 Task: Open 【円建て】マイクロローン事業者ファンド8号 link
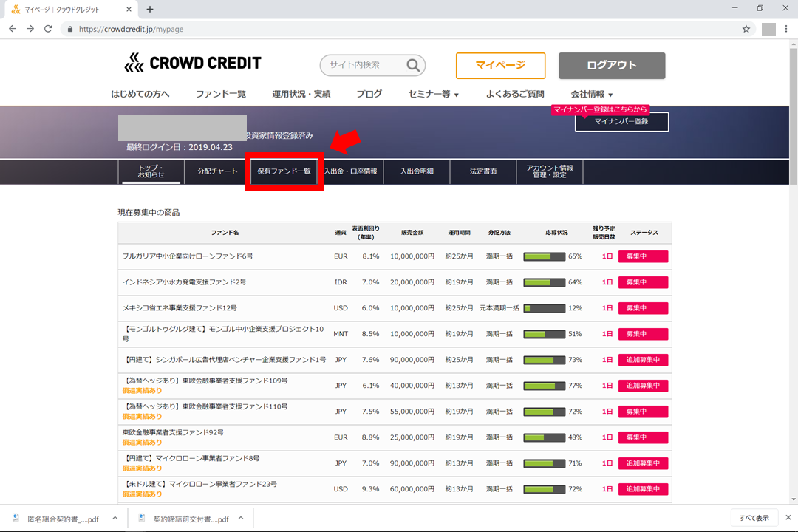point(191,458)
